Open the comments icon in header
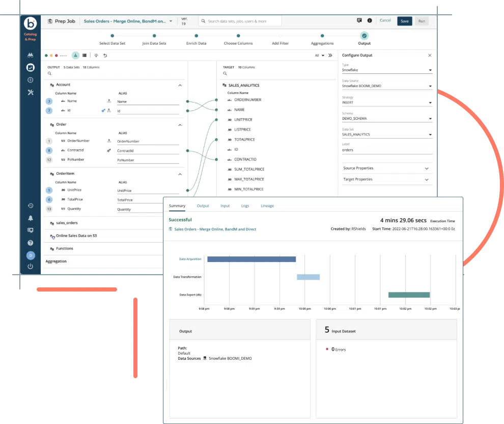 pyautogui.click(x=359, y=20)
